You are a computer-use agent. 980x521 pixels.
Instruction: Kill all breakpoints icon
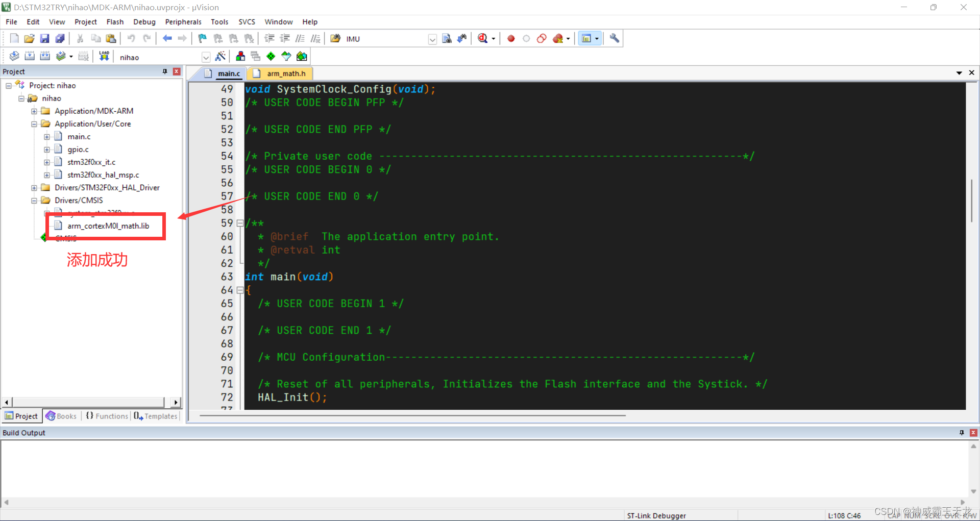tap(558, 38)
